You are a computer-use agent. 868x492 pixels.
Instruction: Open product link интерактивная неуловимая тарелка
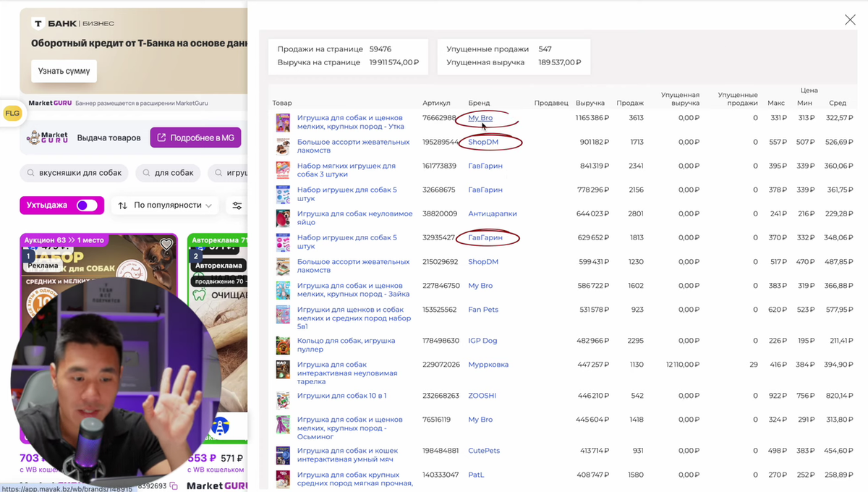346,373
